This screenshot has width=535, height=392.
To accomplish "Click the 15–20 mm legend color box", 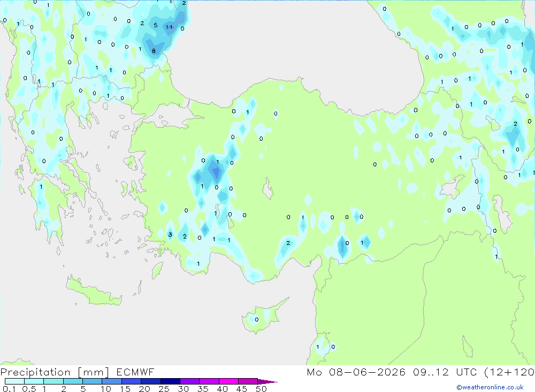I will [132, 381].
